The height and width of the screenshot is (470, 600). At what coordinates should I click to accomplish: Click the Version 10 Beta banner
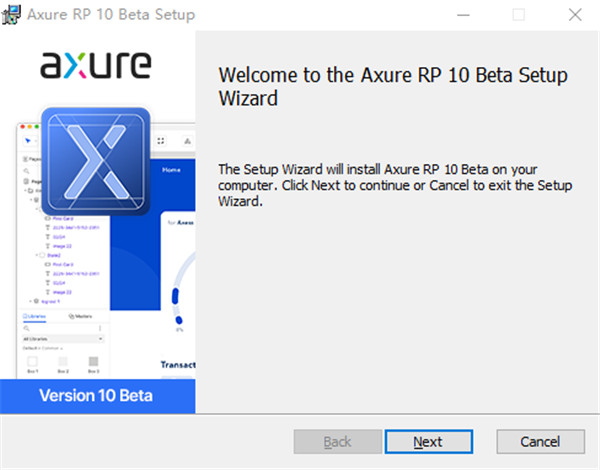(98, 396)
